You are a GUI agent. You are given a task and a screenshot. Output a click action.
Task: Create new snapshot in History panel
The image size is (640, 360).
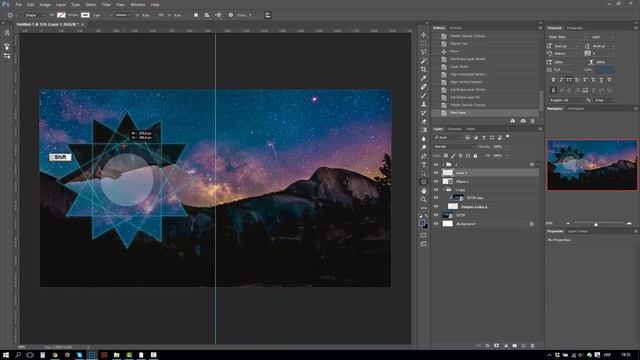(523, 121)
